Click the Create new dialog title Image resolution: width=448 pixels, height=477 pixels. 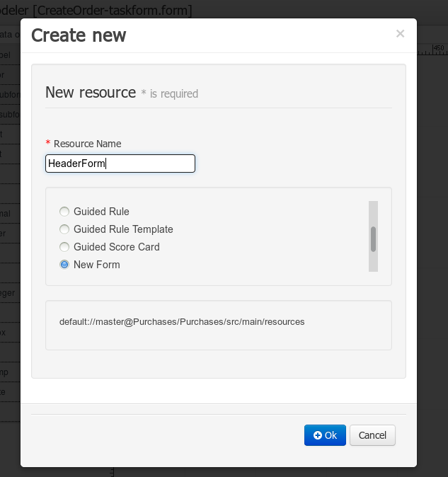click(79, 35)
